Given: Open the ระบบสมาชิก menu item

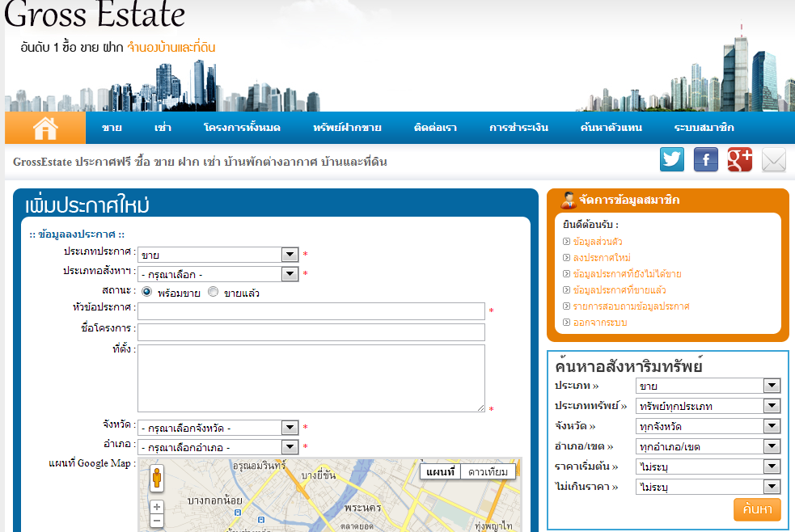Looking at the screenshot, I should 704,128.
